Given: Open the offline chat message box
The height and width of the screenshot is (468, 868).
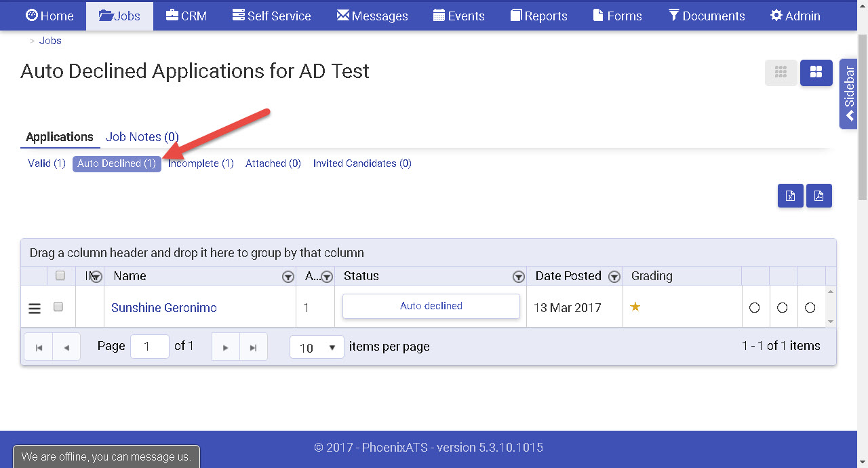Looking at the screenshot, I should coord(106,456).
